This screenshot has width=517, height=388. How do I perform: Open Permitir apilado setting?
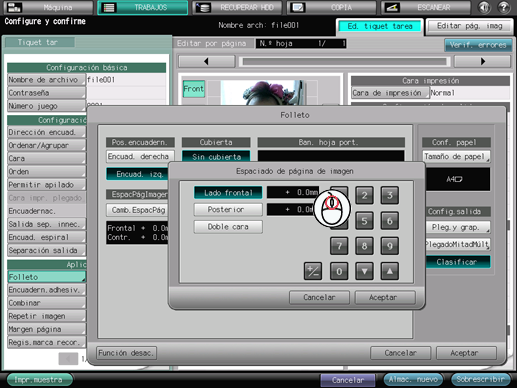46,185
